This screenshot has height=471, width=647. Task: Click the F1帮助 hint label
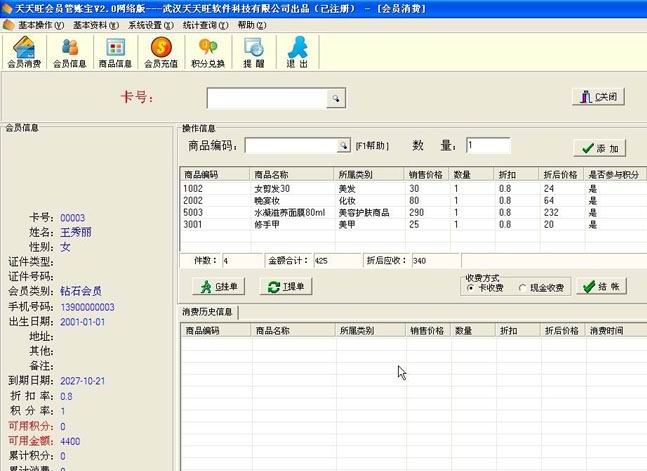tap(372, 146)
